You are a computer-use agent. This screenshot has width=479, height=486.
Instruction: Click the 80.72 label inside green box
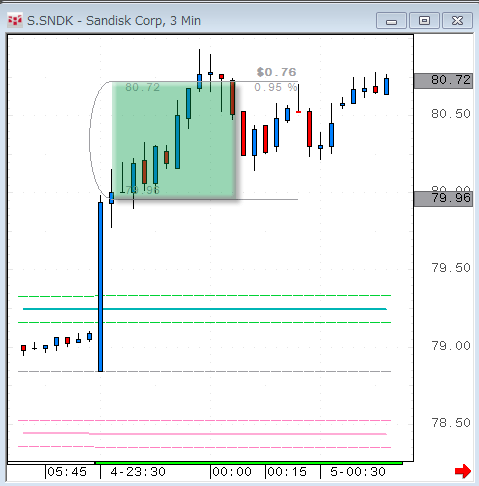pos(143,87)
